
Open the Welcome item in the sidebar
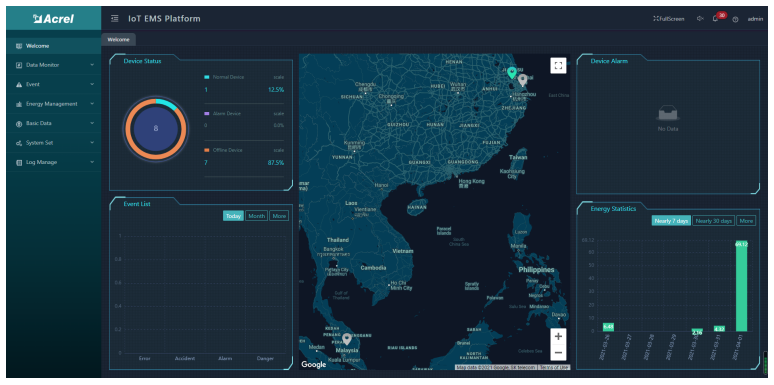point(54,46)
